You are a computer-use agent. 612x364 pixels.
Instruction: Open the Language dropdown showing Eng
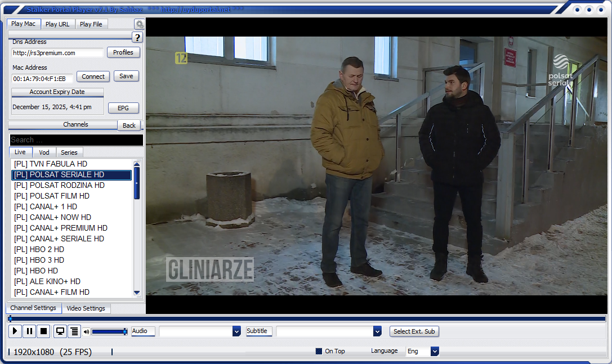[x=435, y=351]
